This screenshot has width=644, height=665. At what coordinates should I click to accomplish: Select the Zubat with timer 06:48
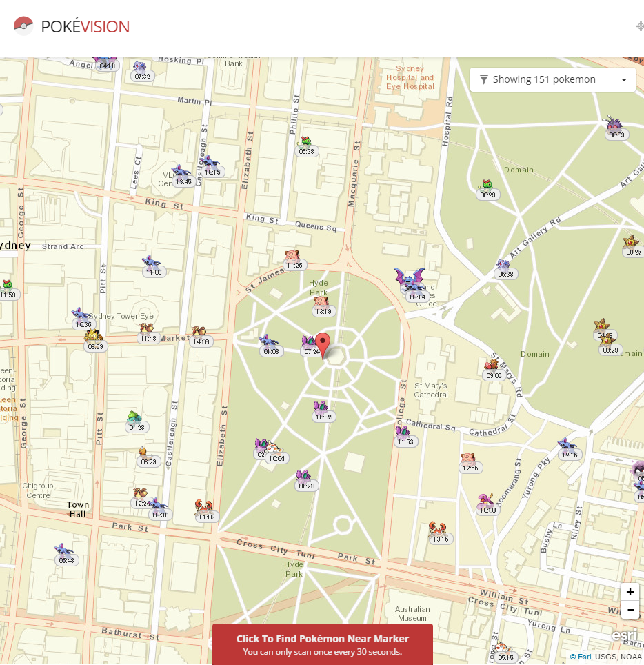coord(66,555)
